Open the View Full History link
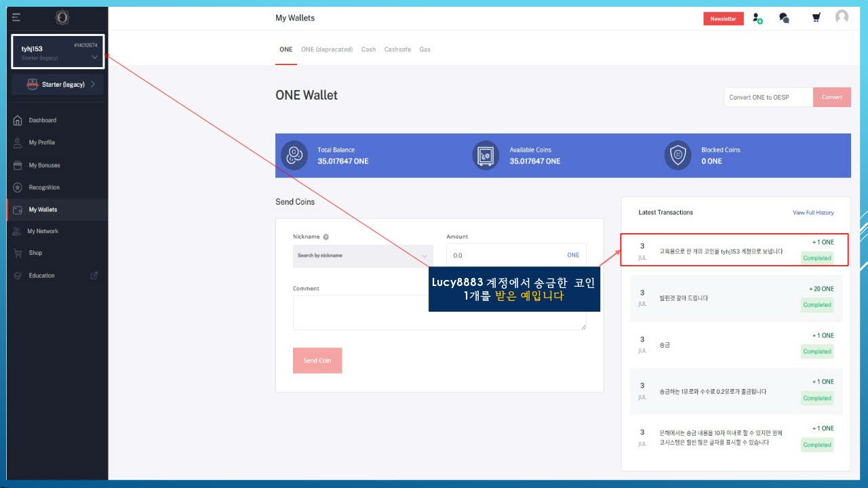The image size is (868, 488). 813,213
